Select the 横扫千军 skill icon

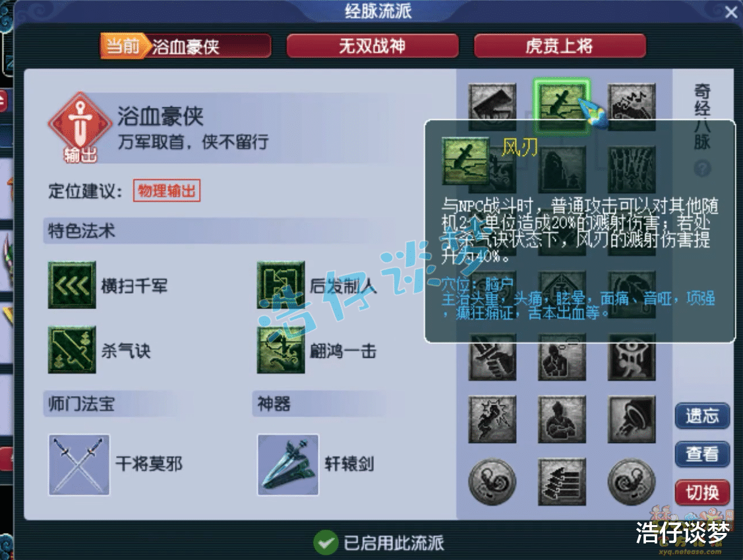pyautogui.click(x=72, y=285)
